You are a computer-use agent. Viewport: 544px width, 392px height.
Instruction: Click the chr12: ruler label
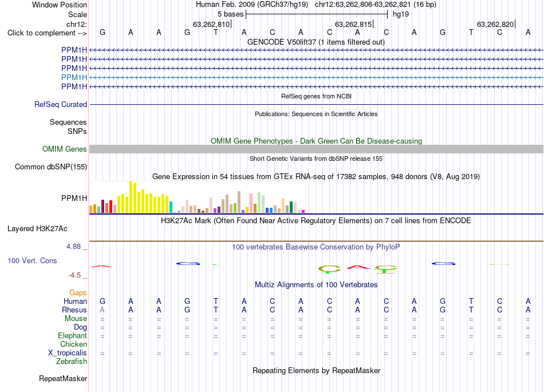[x=77, y=24]
